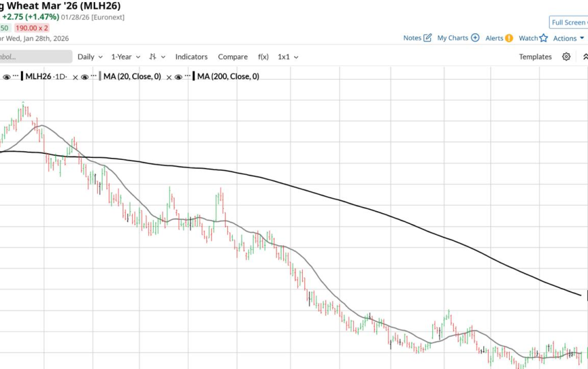Open the 1x1 grid layout dropdown
This screenshot has height=369, width=588.
[x=288, y=57]
